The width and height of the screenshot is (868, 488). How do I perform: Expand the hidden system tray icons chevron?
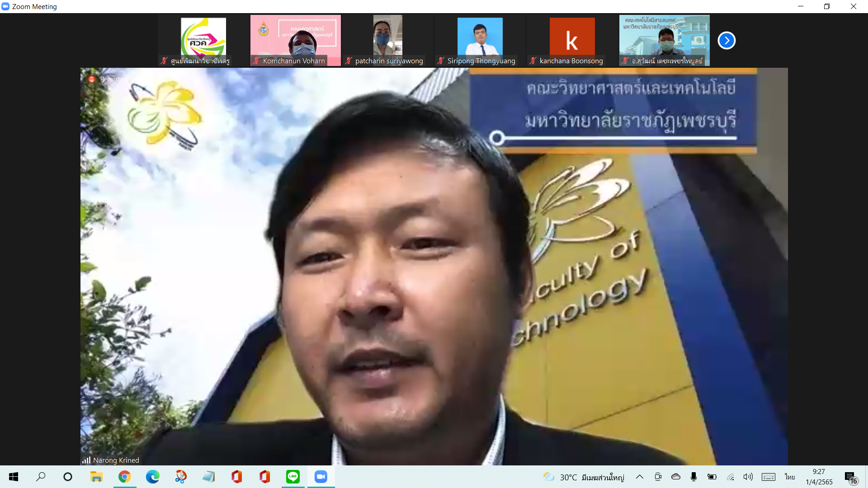pyautogui.click(x=639, y=477)
